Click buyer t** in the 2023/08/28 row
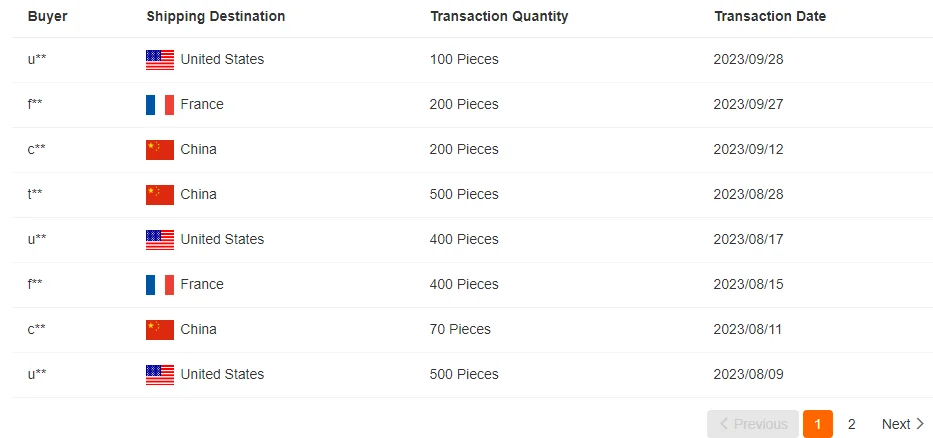The image size is (933, 438). click(x=36, y=195)
